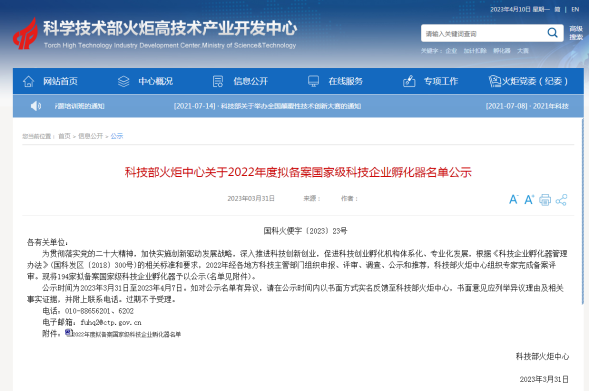Open the 培训班的通知 ticker item
Image resolution: width=590 pixels, height=392 pixels.
79,106
